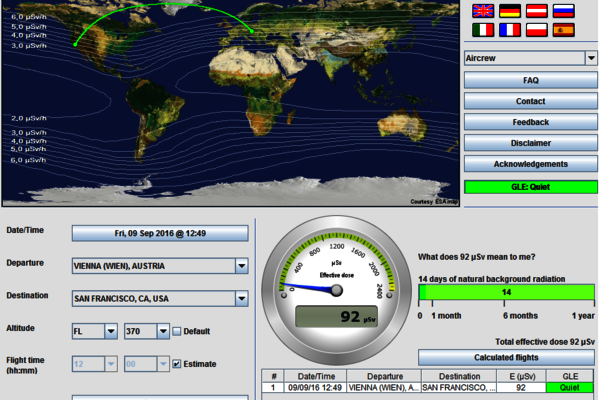Pick the Russian flag language

click(564, 11)
